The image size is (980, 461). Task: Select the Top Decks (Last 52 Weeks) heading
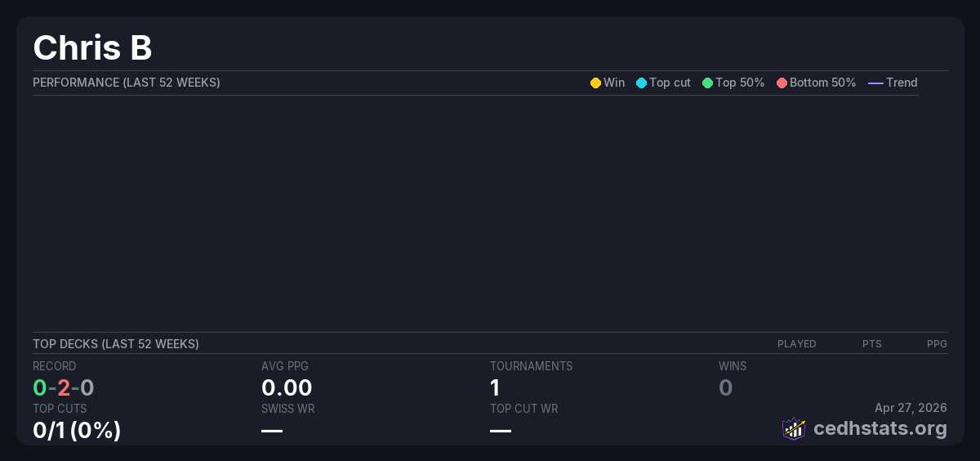(116, 344)
